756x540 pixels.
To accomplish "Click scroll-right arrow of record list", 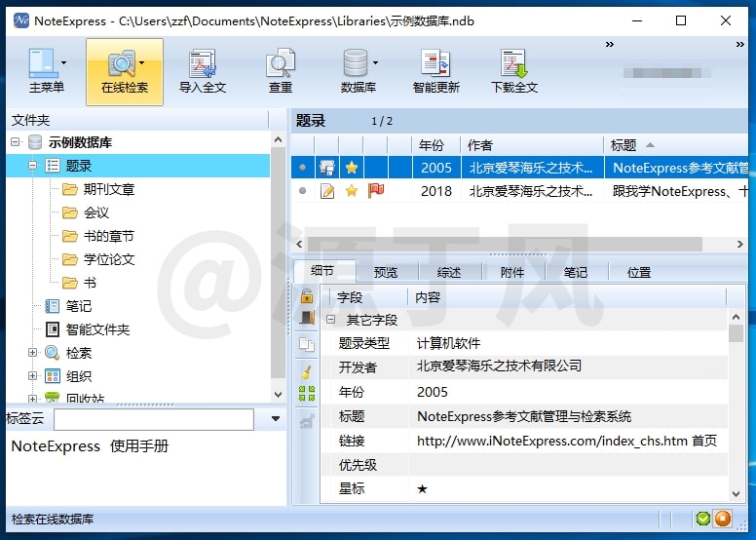I will [740, 245].
